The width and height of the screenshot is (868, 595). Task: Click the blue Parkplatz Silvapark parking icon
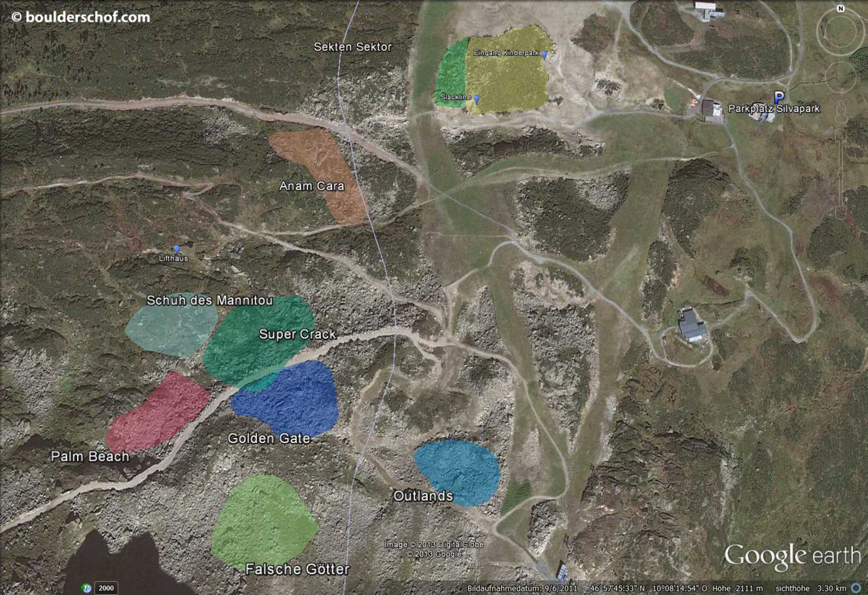click(779, 97)
